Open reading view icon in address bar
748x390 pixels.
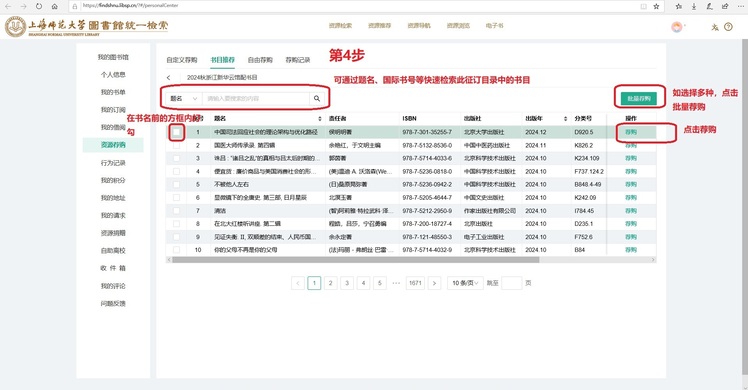click(644, 6)
